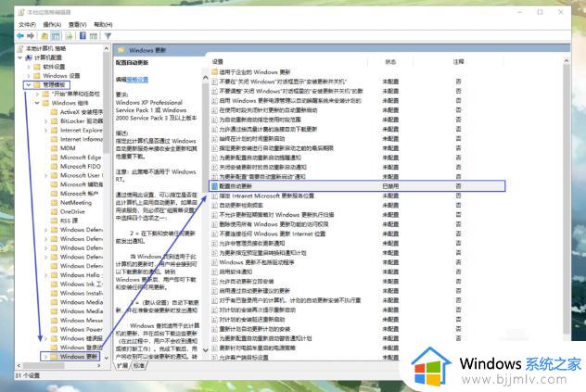Select the 重新计划自动更新计划的安装 policy

[x=254, y=329]
